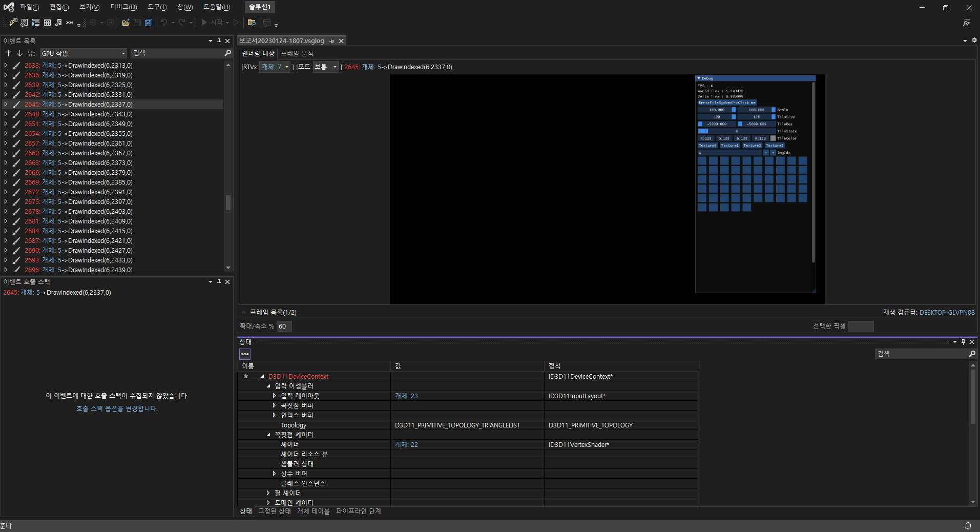Save all files using toolbar icon

click(x=148, y=23)
